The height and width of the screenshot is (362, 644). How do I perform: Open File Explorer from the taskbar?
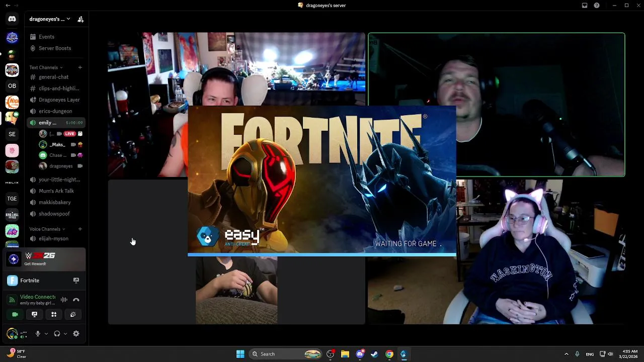click(345, 354)
